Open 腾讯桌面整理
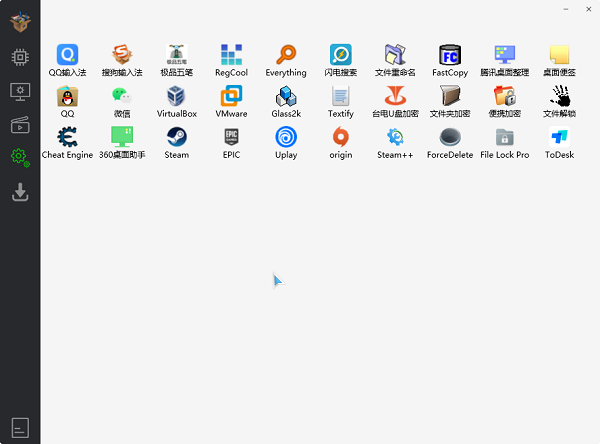The image size is (600, 444). pyautogui.click(x=505, y=60)
